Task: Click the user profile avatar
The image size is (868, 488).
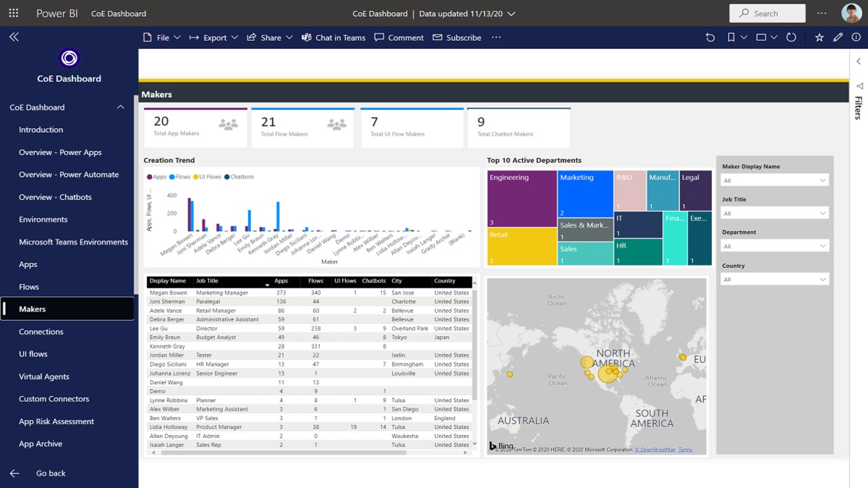Action: pyautogui.click(x=852, y=13)
